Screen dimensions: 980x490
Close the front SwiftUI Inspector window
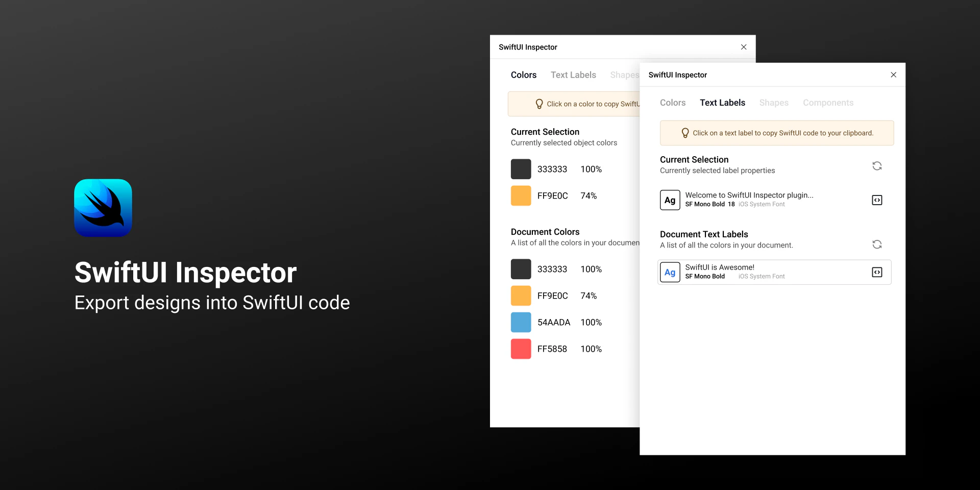[x=893, y=75]
